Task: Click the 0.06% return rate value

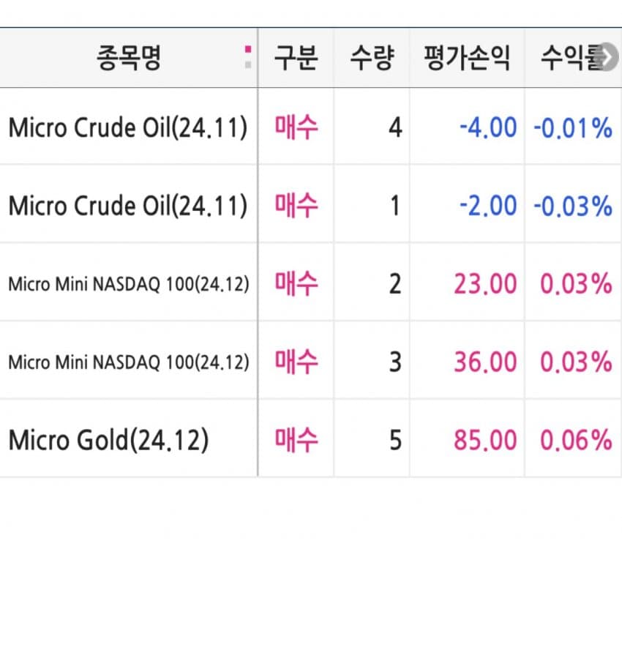Action: [x=575, y=440]
